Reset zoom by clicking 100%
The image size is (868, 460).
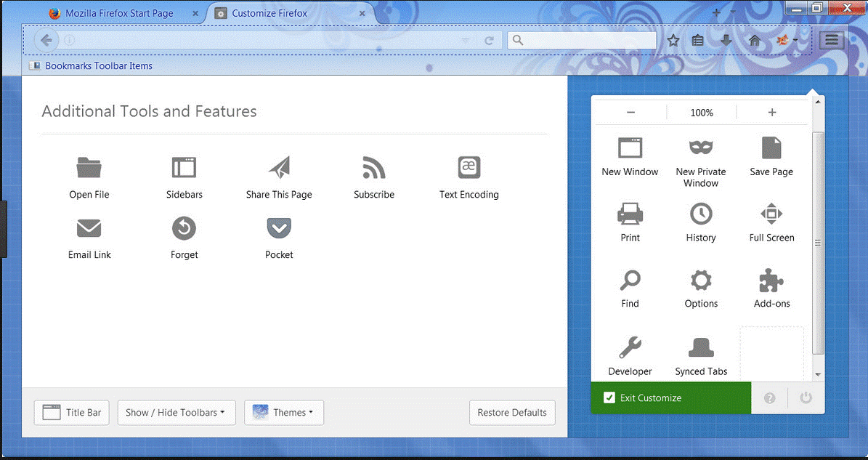702,113
